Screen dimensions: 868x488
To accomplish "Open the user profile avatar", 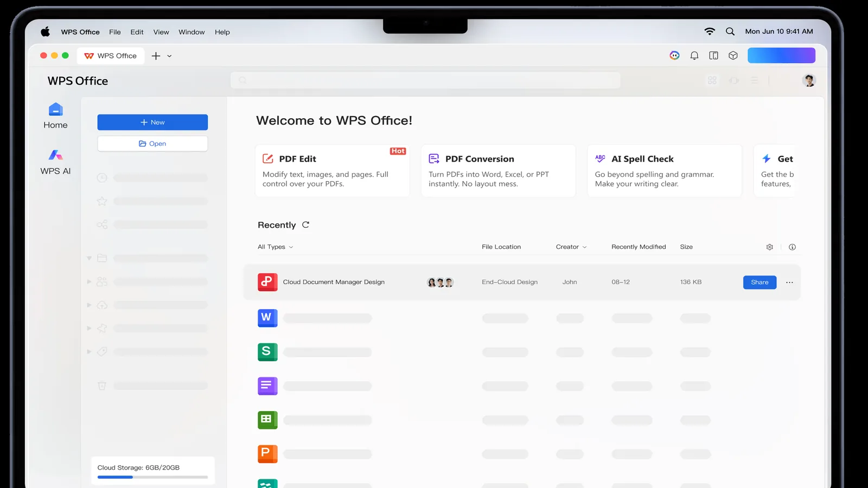I will click(x=809, y=80).
